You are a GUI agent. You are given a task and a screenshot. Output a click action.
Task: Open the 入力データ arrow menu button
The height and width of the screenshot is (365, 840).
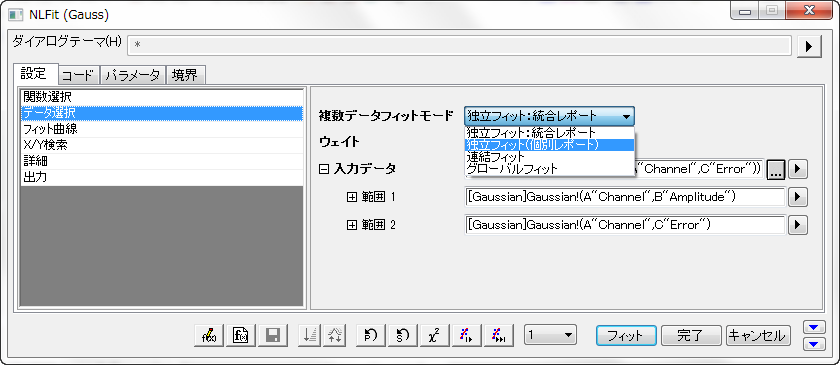pos(798,170)
